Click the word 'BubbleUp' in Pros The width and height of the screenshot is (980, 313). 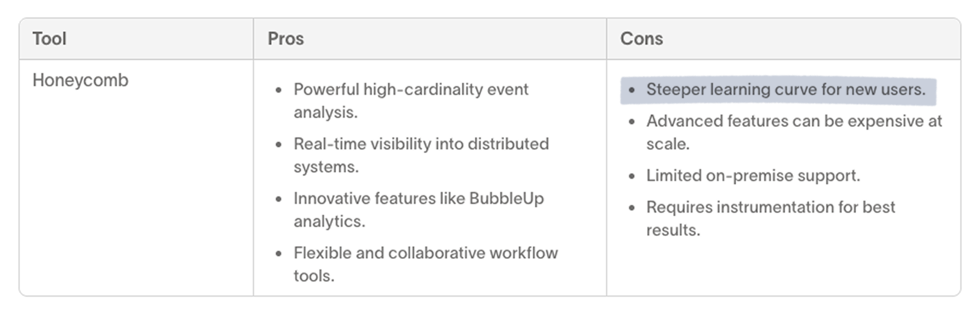click(x=506, y=198)
